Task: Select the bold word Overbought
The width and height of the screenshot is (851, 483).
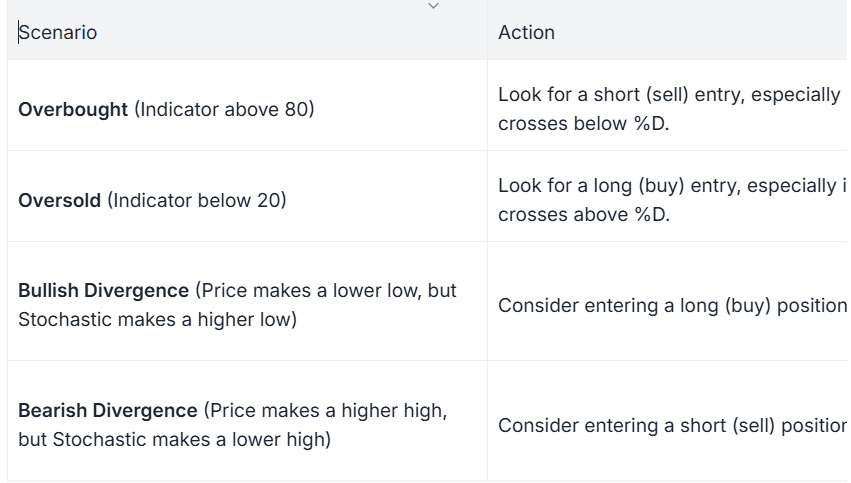Action: [x=73, y=109]
